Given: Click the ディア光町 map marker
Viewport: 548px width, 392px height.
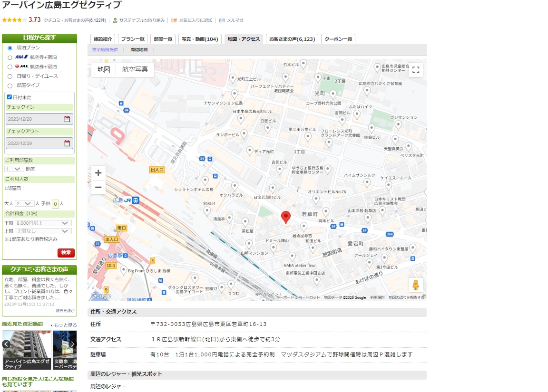Looking at the screenshot, I should pyautogui.click(x=250, y=151).
